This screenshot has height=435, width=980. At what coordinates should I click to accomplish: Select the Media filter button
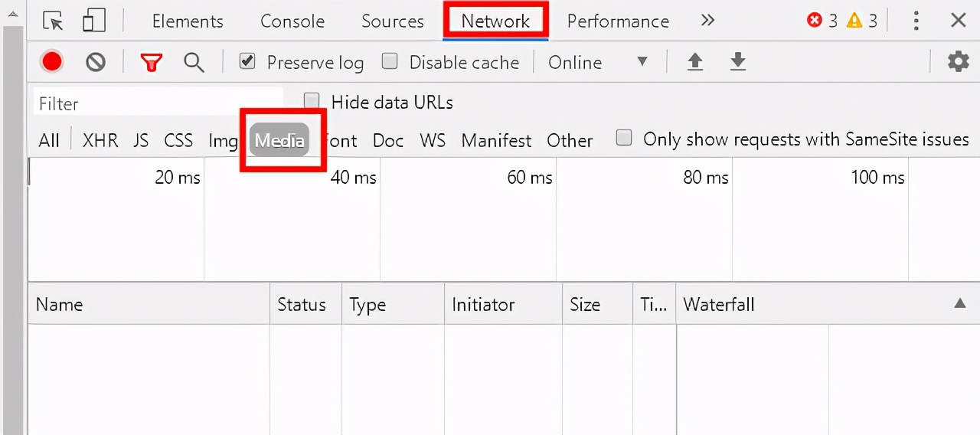pyautogui.click(x=279, y=140)
